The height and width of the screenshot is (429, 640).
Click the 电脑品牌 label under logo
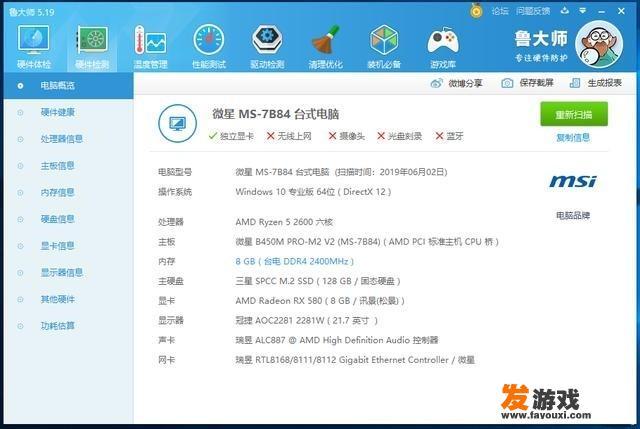[x=573, y=216]
